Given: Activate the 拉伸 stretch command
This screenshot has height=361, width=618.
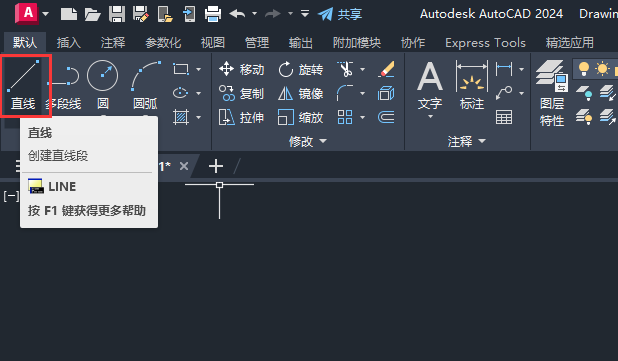Looking at the screenshot, I should (242, 117).
